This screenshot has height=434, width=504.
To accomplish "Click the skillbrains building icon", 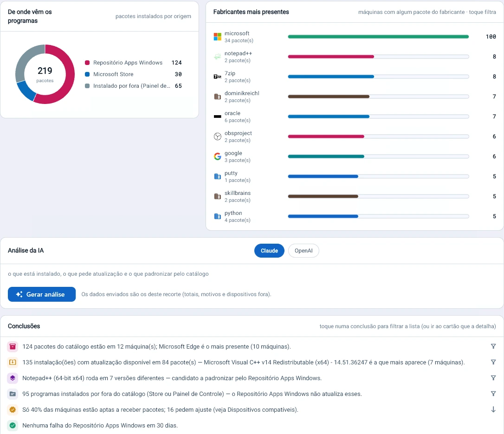I will [217, 196].
